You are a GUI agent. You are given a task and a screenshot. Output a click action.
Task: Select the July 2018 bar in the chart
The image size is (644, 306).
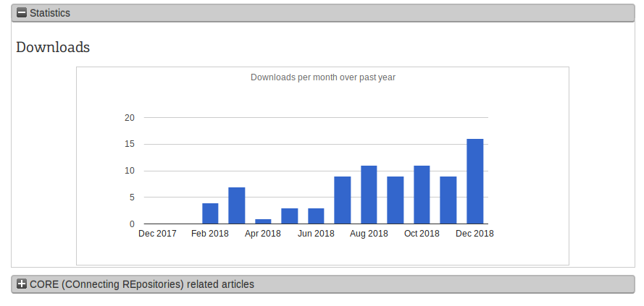(x=343, y=200)
